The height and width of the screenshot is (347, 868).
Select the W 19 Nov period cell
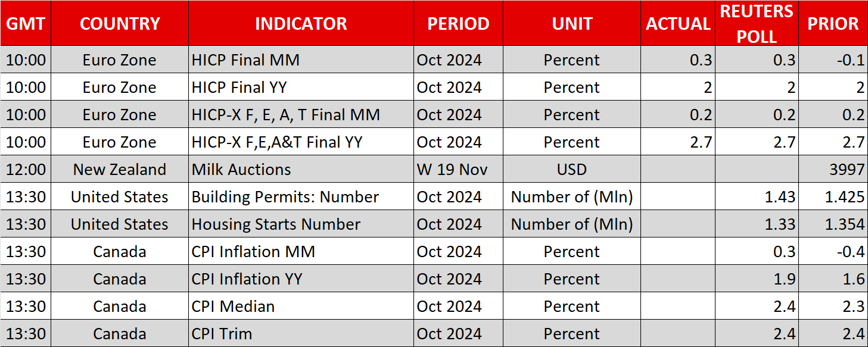452,170
